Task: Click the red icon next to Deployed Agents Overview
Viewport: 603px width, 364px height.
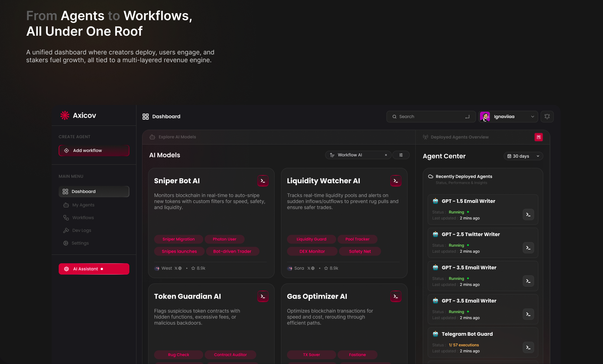Action: (x=538, y=137)
